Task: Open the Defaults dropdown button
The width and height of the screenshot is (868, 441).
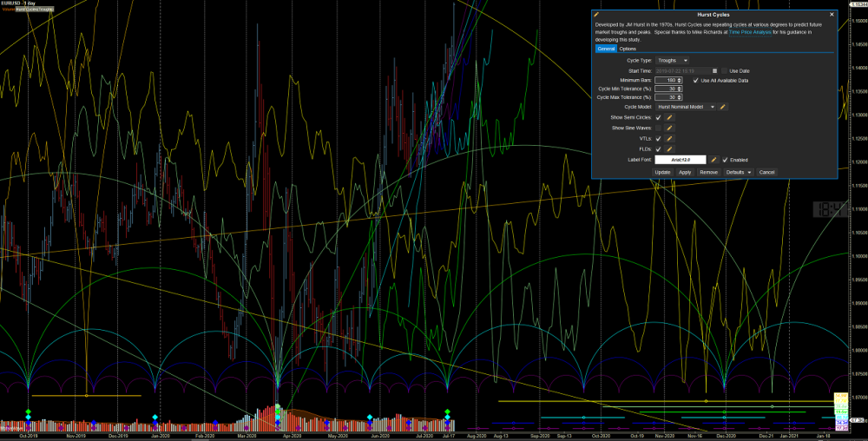Action: 738,173
